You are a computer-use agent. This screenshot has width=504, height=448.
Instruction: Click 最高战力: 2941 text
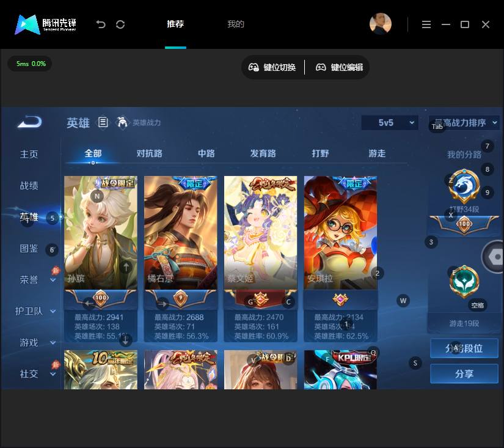[99, 317]
